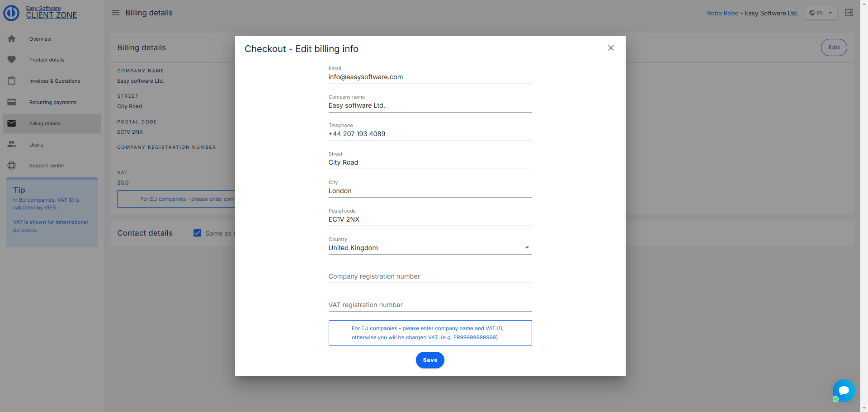Click the clipboard Invoices & Quotations icon
Screen dimensions: 868x412
12,81
